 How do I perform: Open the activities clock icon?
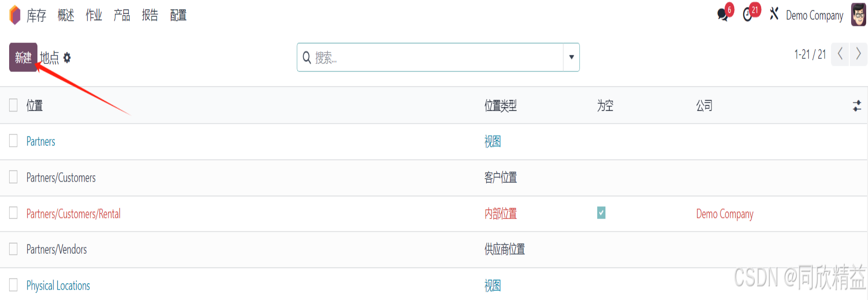point(747,15)
